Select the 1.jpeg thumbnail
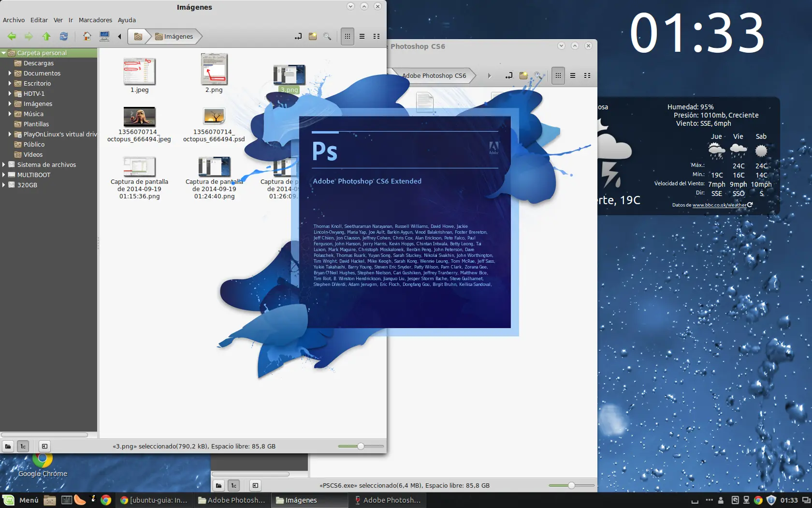This screenshot has width=812, height=508. tap(139, 72)
